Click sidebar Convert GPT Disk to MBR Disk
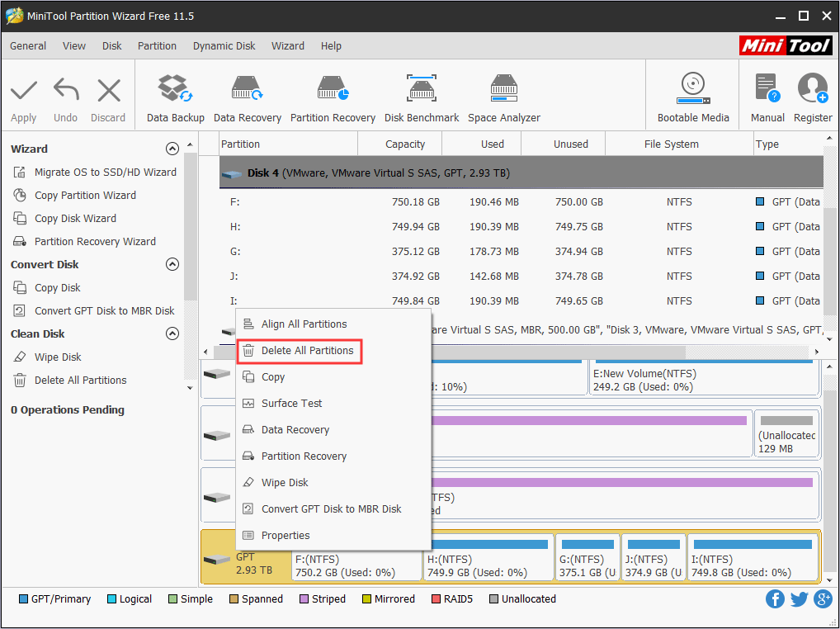The image size is (840, 629). [x=94, y=310]
